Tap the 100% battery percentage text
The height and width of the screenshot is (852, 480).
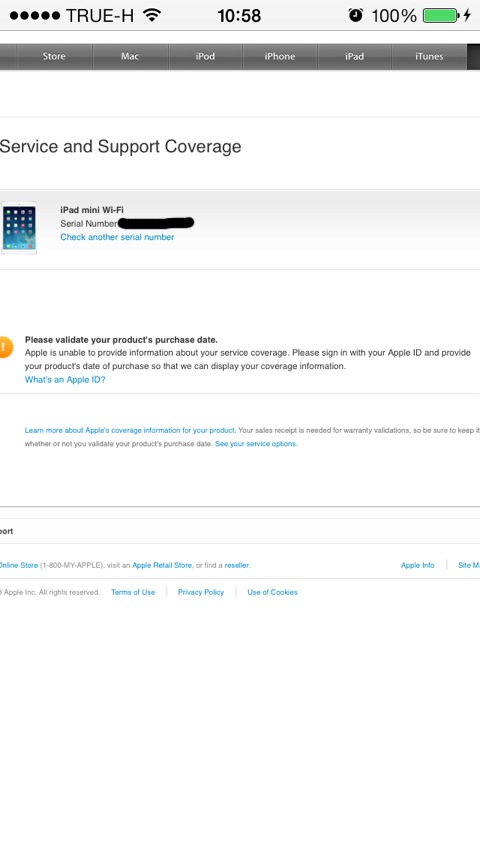coord(394,16)
